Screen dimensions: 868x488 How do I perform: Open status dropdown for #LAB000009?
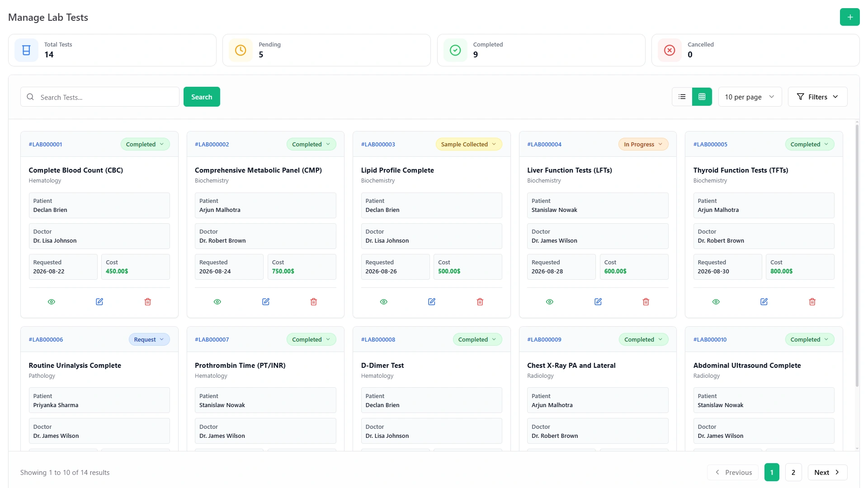click(643, 340)
